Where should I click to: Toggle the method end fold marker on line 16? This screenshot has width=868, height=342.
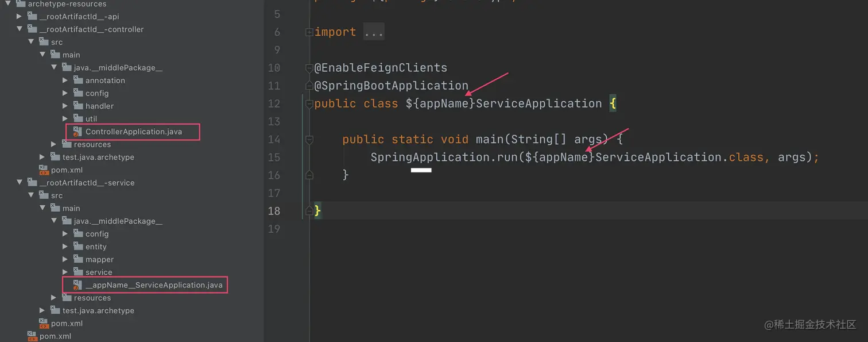point(309,175)
